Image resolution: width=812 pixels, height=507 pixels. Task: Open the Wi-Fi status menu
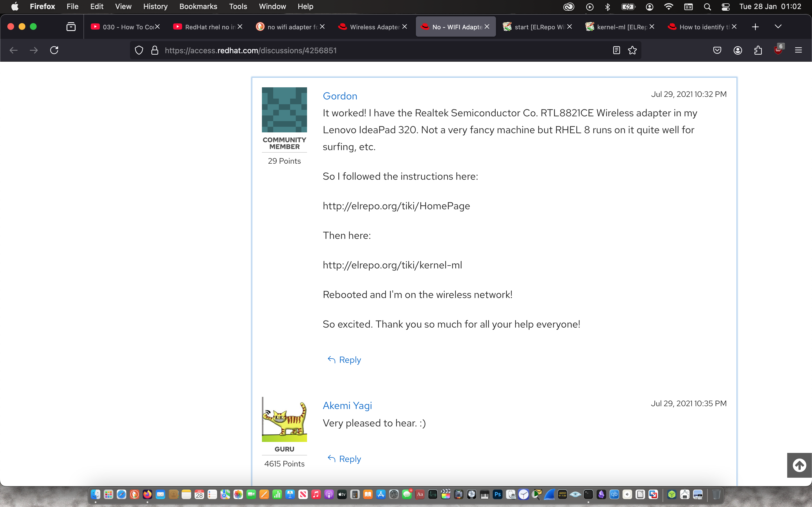(x=668, y=7)
